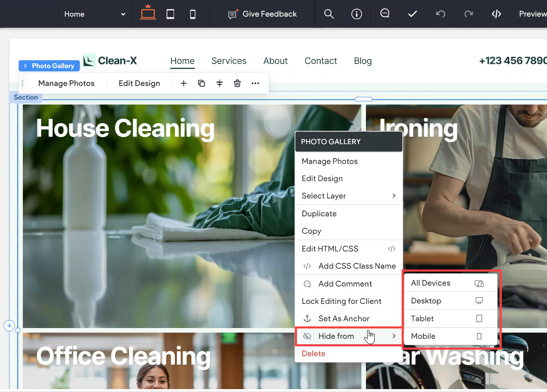547x392 pixels.
Task: Open the gallery's more actions menu
Action: (255, 83)
